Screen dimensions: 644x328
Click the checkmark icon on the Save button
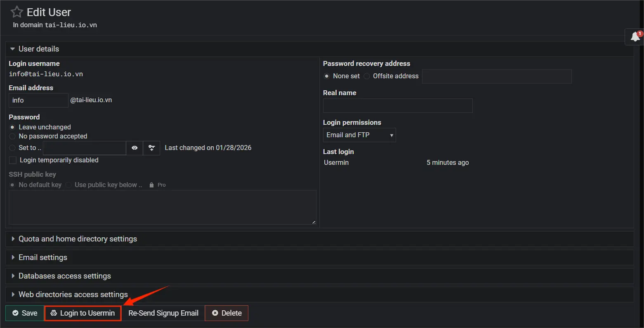coord(14,313)
